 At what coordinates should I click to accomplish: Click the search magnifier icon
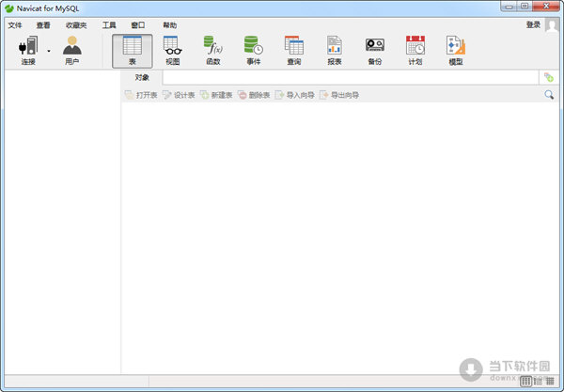pos(549,95)
